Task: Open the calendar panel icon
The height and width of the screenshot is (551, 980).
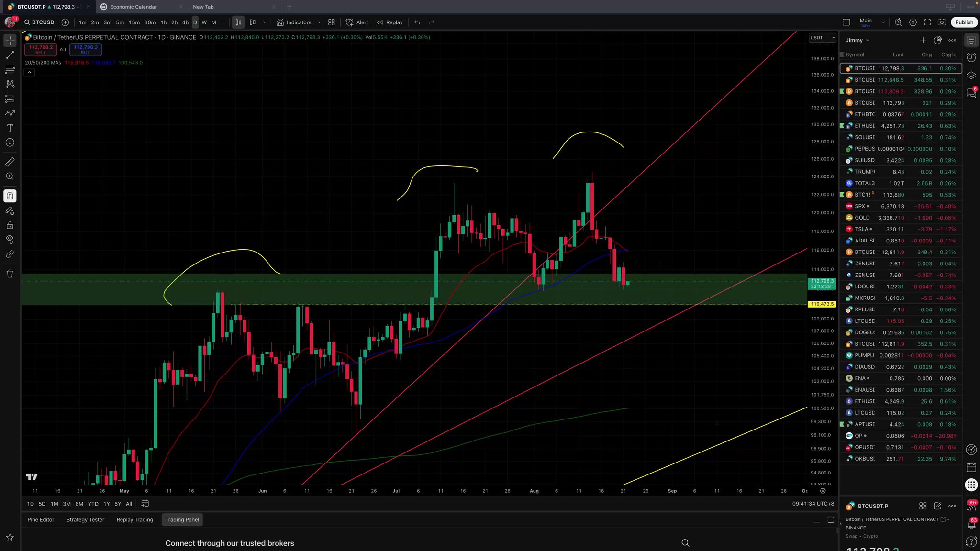Action: [971, 467]
